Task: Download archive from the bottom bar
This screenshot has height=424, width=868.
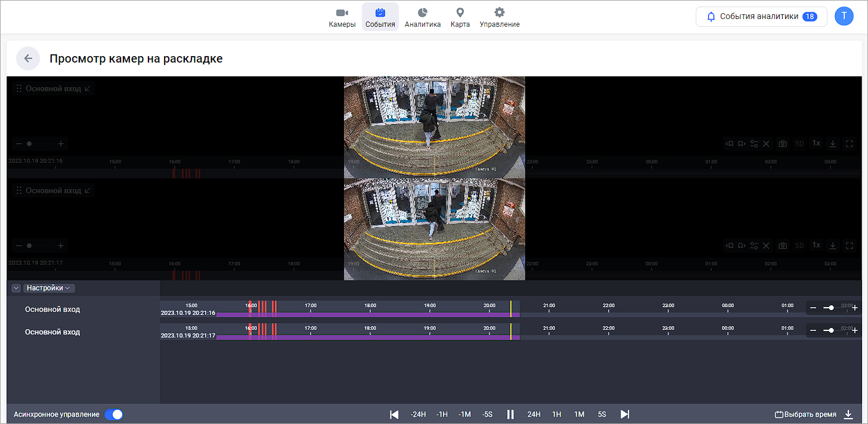Action: (x=848, y=414)
